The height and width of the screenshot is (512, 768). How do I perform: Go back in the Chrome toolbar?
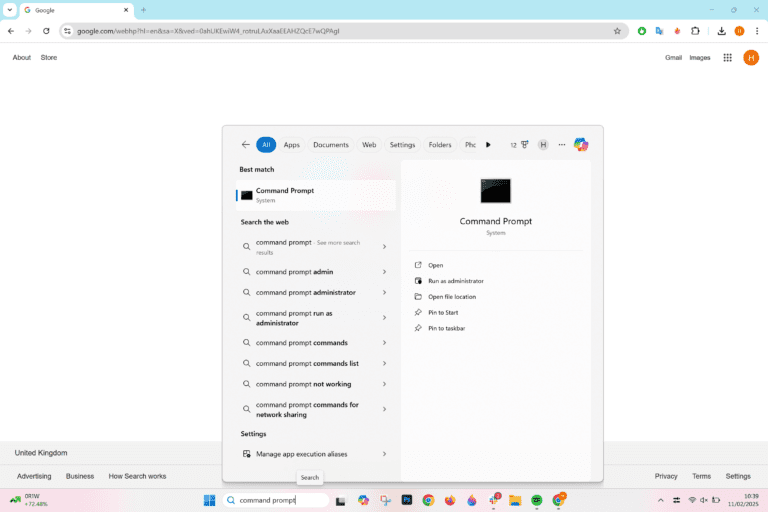click(x=11, y=31)
